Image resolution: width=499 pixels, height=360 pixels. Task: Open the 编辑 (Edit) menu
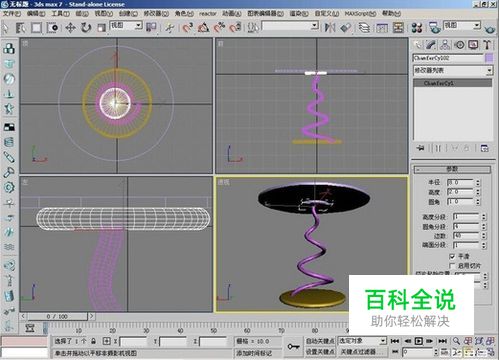pos(36,13)
